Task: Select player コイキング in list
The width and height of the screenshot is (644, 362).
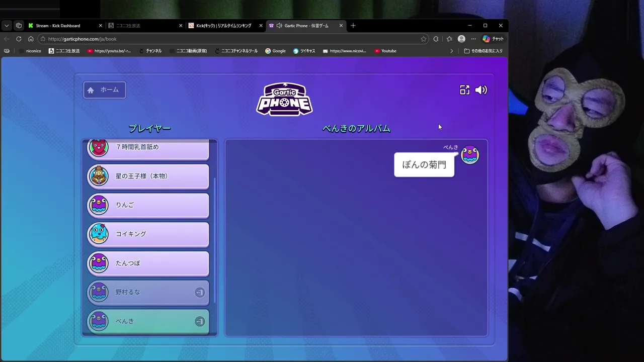Action: 148,234
